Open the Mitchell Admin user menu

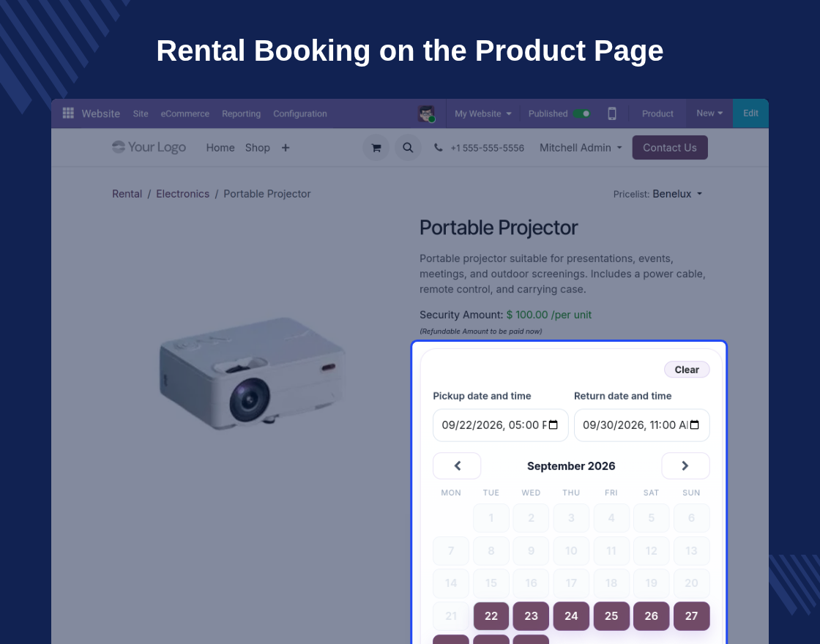[581, 148]
